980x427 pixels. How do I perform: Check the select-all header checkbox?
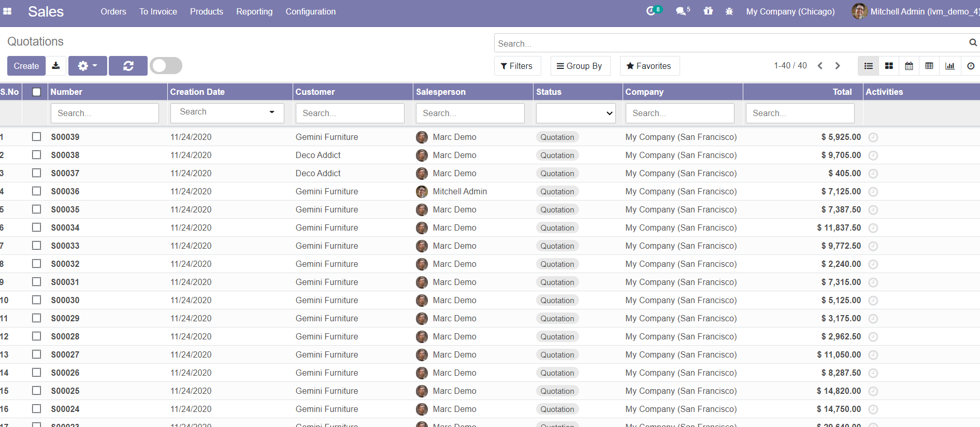tap(36, 92)
